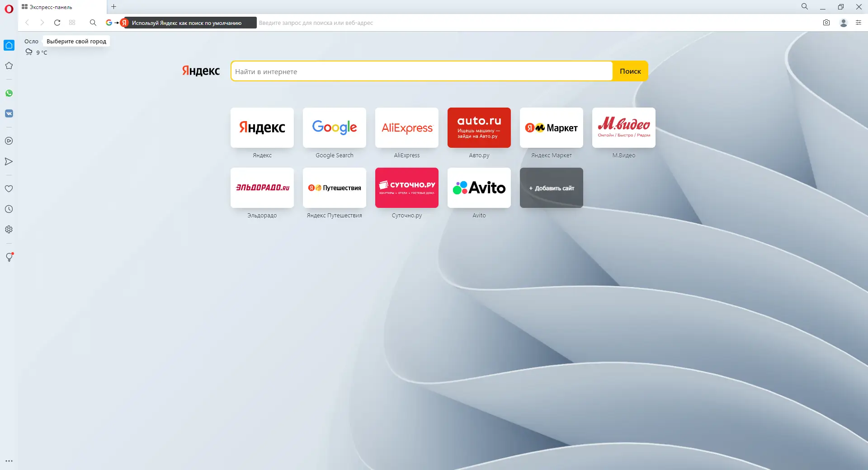Image resolution: width=868 pixels, height=470 pixels.
Task: Click the Yandex 'Найти в интернете' search field
Action: [422, 71]
